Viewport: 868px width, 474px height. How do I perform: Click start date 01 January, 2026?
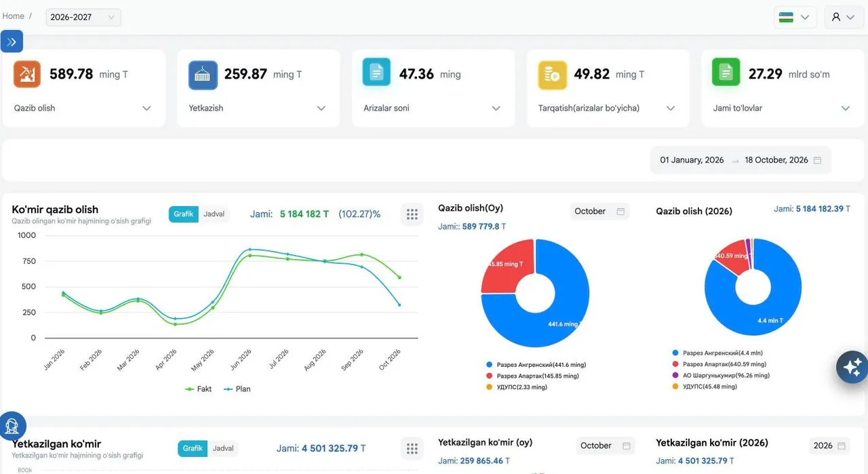692,160
